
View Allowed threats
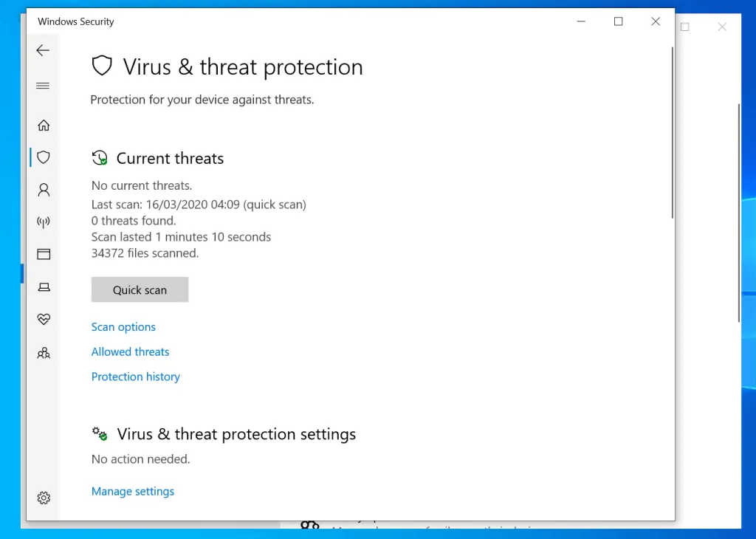130,351
